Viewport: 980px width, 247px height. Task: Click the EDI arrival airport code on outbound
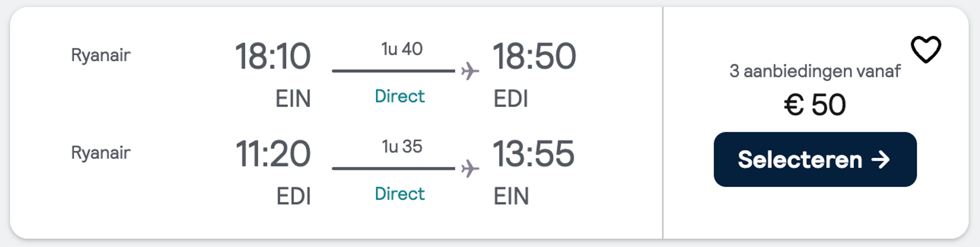510,99
